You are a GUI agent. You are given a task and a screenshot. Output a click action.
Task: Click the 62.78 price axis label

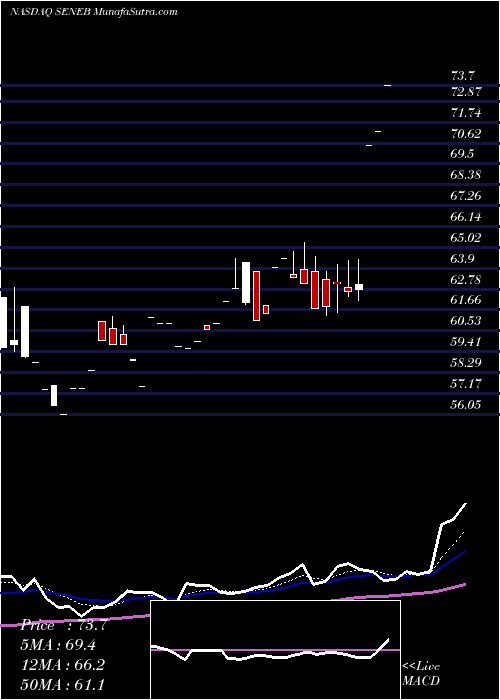click(467, 279)
